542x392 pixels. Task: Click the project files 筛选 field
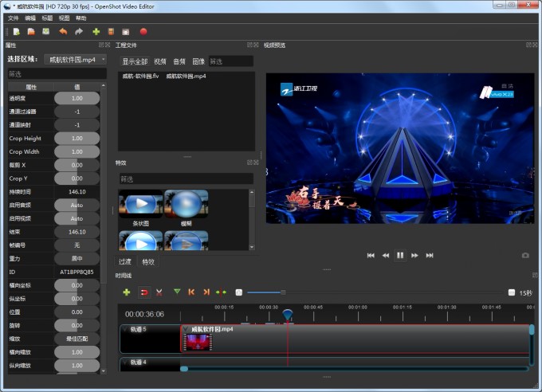[231, 61]
